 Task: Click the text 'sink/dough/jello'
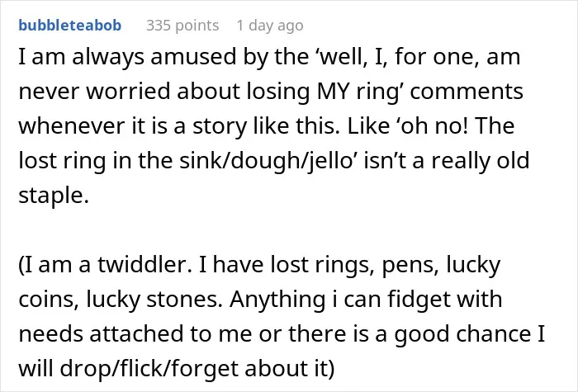tap(268, 161)
